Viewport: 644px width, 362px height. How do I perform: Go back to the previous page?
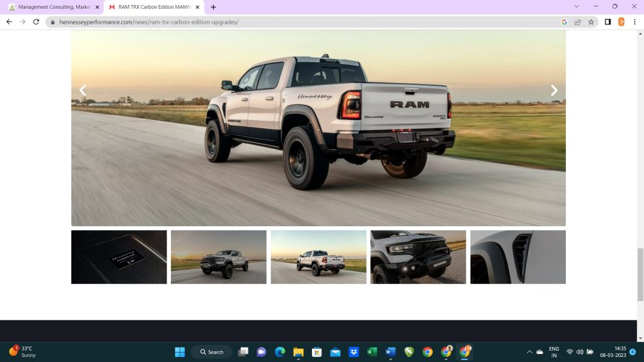coord(9,22)
